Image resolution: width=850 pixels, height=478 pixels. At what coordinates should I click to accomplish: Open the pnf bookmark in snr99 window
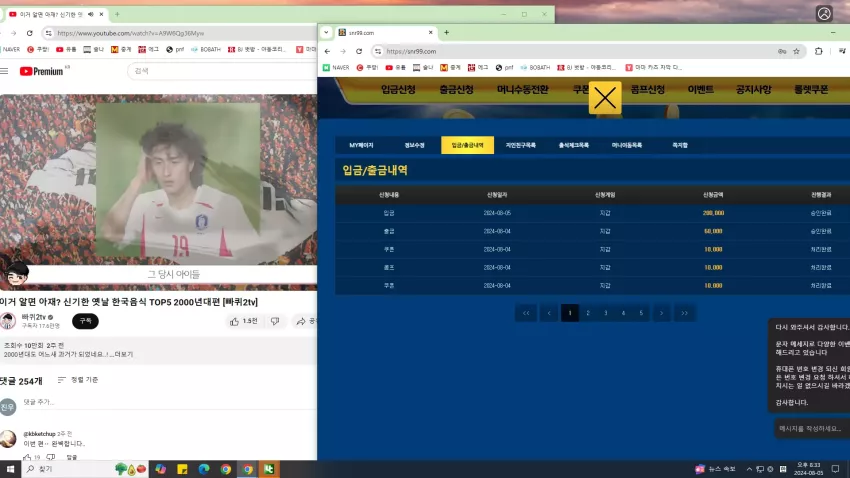(504, 68)
